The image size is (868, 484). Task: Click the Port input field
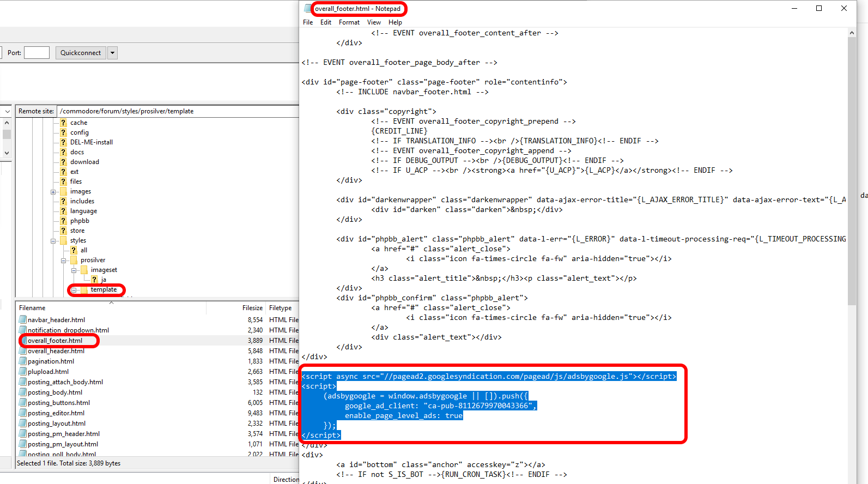point(37,53)
